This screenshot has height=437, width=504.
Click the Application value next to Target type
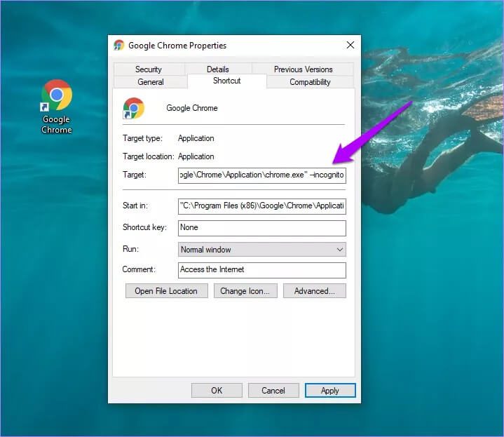(x=196, y=138)
